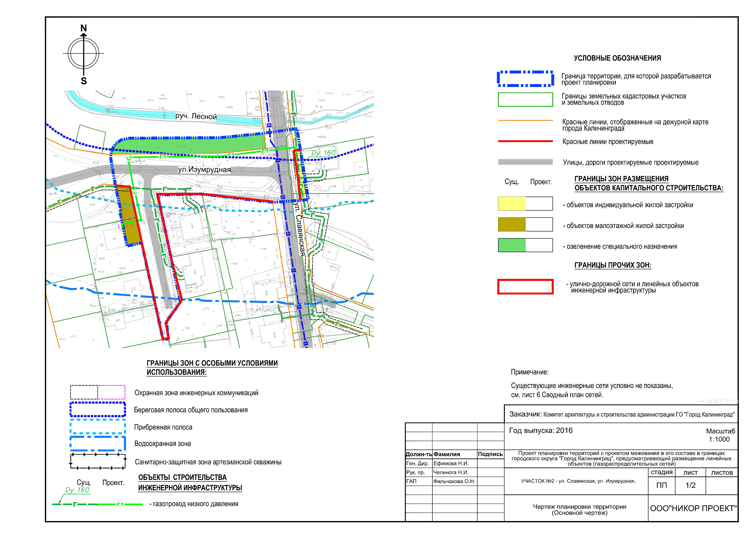Click the dark blue dotted shoreline strip legend box
Viewport: 756px width, 534px height.
click(97, 410)
